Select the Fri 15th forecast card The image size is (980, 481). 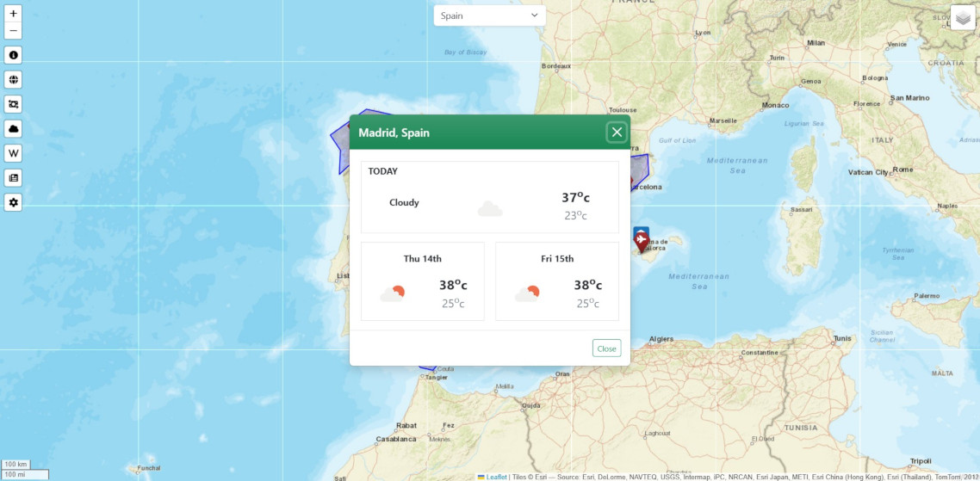pos(557,281)
